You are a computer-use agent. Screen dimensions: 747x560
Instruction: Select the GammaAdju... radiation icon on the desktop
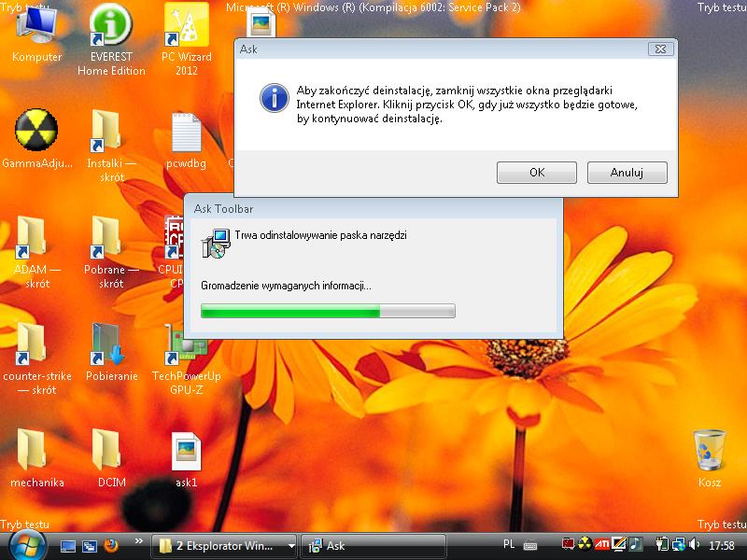pyautogui.click(x=36, y=139)
